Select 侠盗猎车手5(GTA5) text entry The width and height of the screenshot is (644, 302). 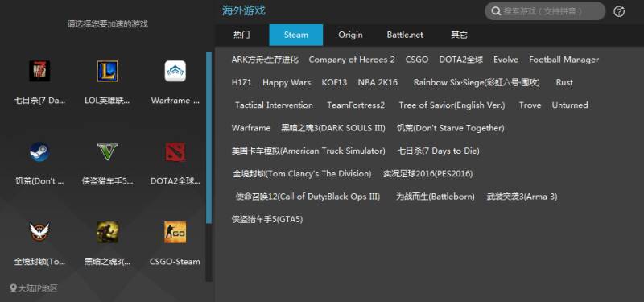[x=267, y=219]
